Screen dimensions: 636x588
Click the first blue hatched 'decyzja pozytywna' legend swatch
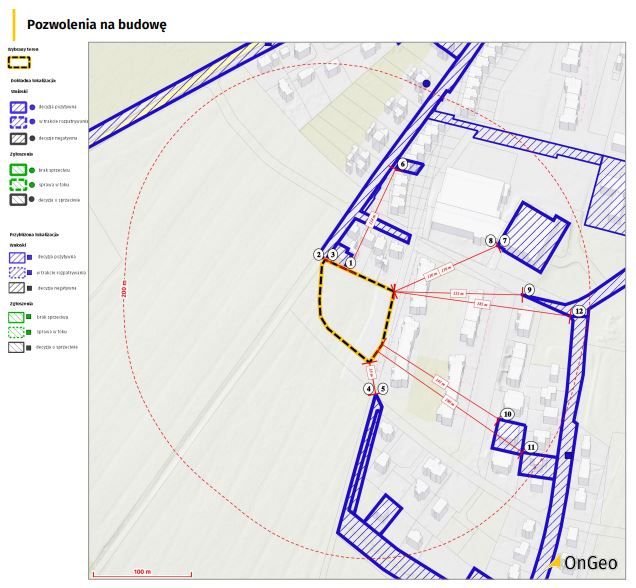tap(18, 106)
